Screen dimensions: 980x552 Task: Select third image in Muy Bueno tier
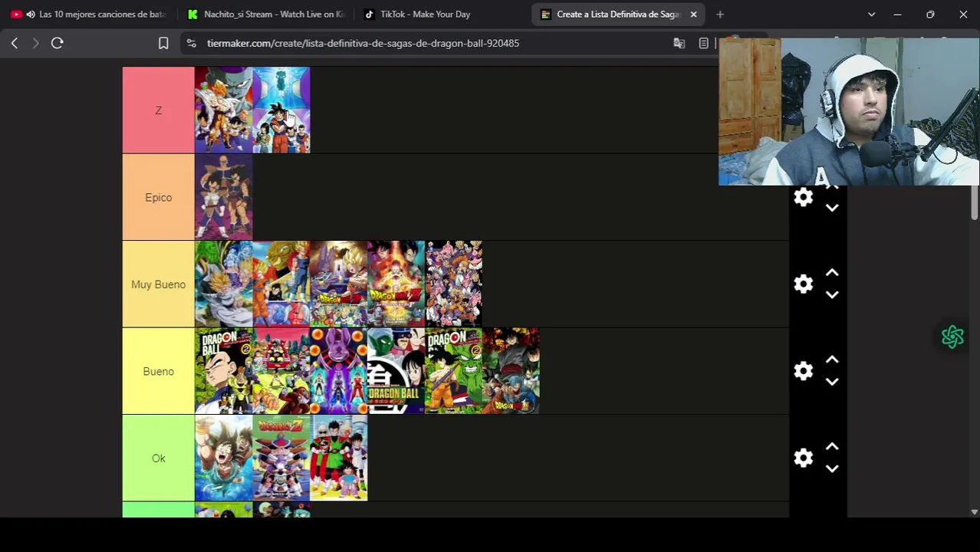pos(339,284)
